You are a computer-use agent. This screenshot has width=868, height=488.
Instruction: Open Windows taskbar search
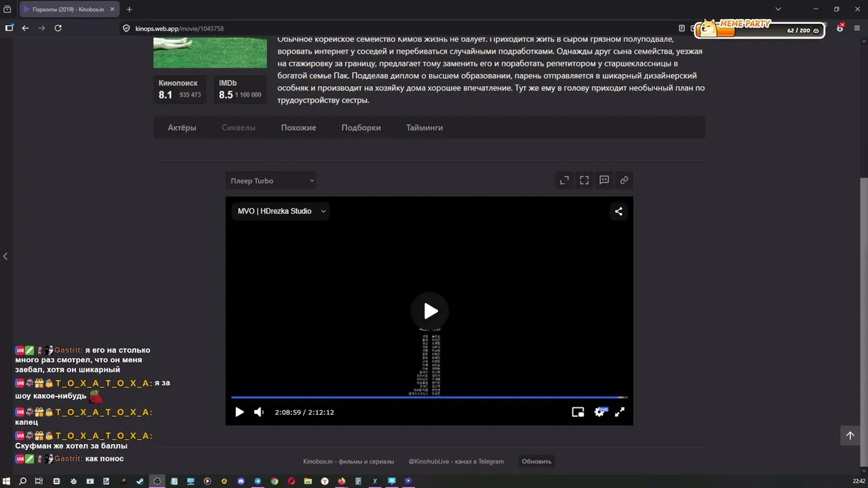[23, 481]
